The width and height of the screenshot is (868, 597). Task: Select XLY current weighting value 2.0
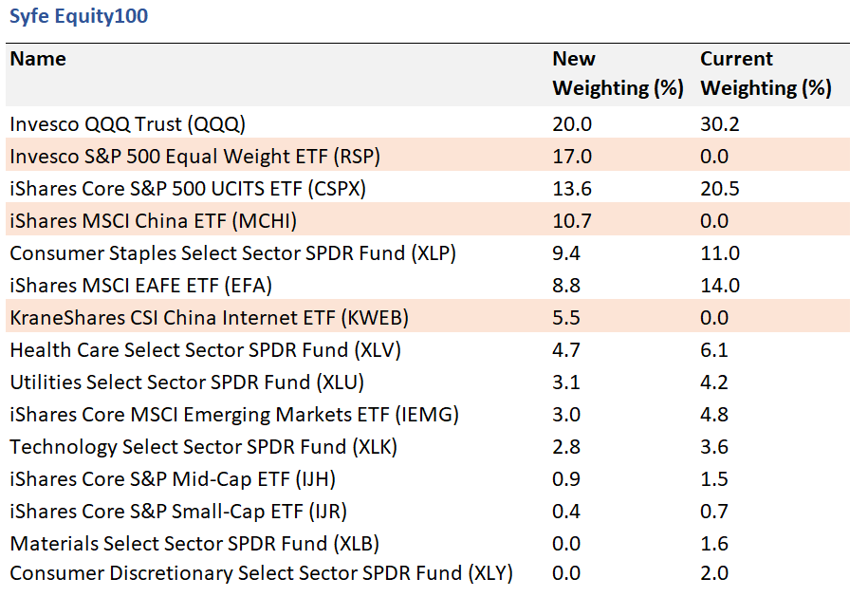pos(714,573)
